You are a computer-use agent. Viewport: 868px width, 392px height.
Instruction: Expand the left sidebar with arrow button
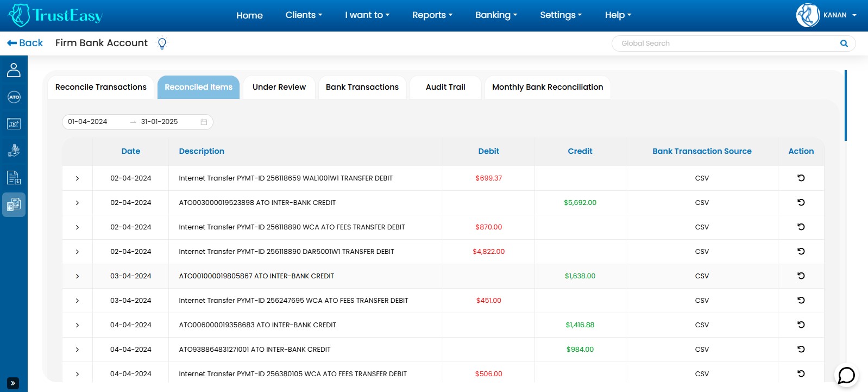[x=13, y=383]
